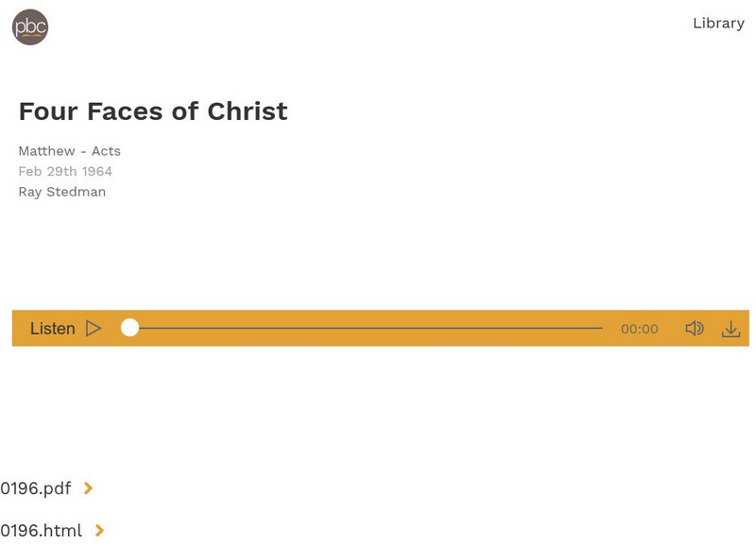Open the Library page
This screenshot has width=756, height=544.
pos(716,23)
